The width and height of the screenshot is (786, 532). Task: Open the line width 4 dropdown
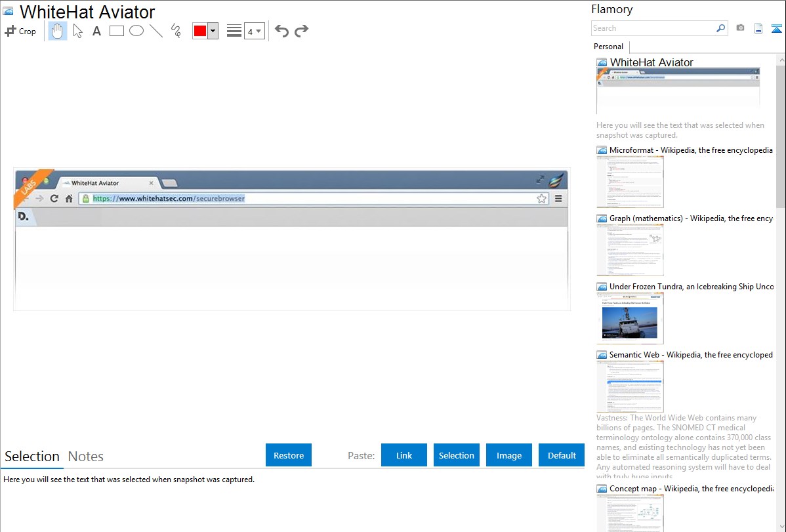pyautogui.click(x=254, y=31)
